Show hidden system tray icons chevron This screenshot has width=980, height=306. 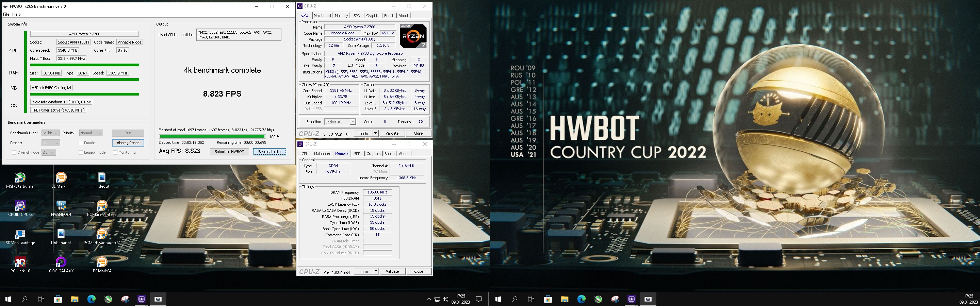[x=429, y=299]
